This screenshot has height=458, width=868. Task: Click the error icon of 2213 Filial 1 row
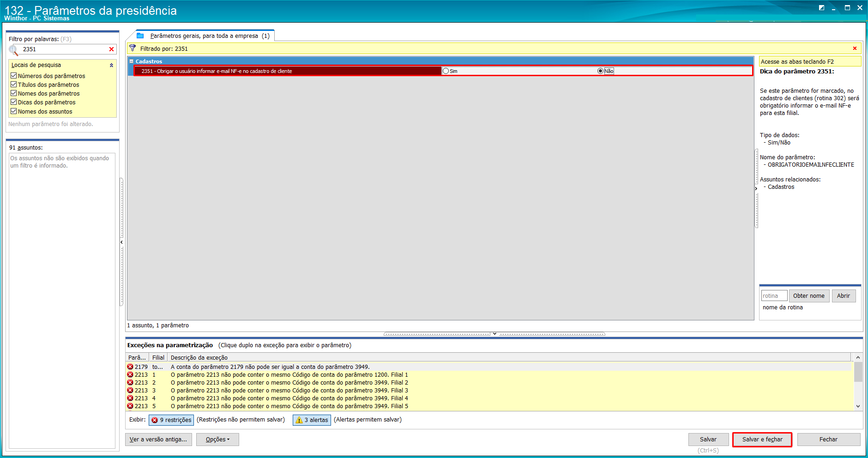coord(130,374)
